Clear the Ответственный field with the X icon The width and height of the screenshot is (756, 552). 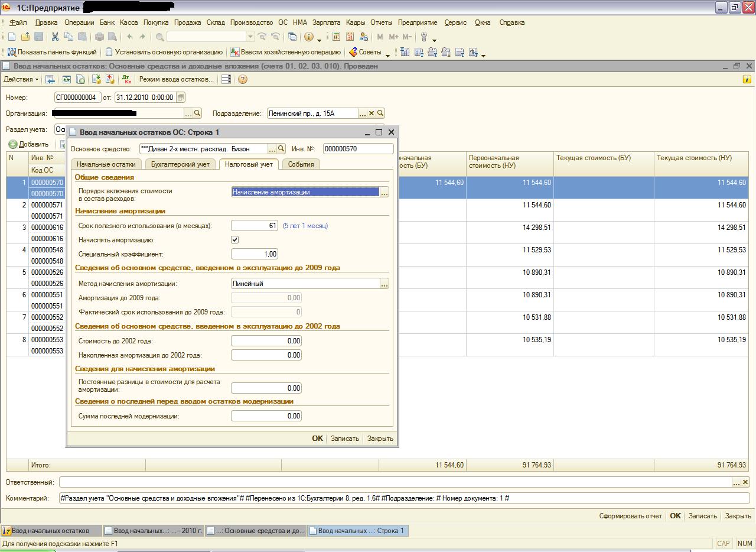tap(745, 482)
